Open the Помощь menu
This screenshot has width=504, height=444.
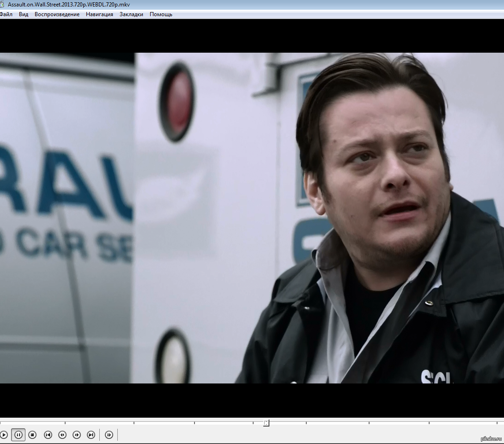point(161,14)
